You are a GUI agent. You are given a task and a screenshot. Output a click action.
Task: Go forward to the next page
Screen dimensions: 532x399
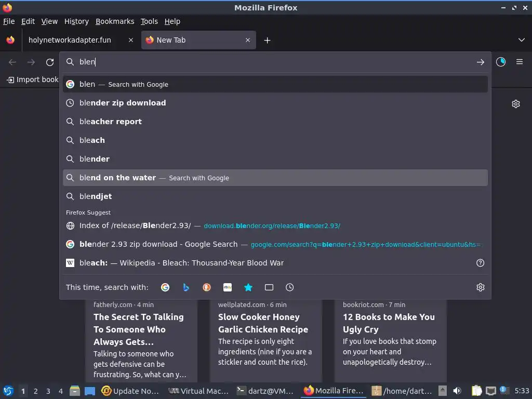[31, 62]
